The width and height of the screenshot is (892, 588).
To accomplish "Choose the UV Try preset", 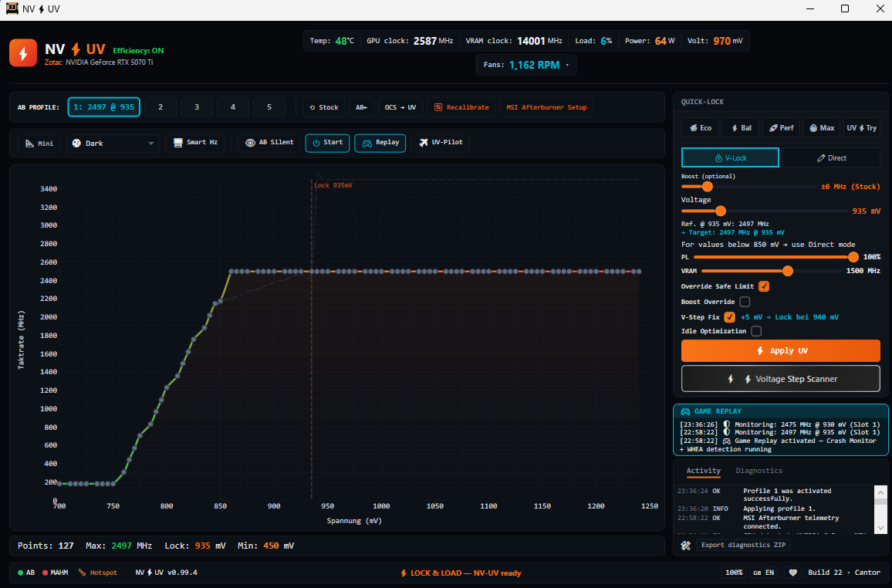I will [862, 128].
